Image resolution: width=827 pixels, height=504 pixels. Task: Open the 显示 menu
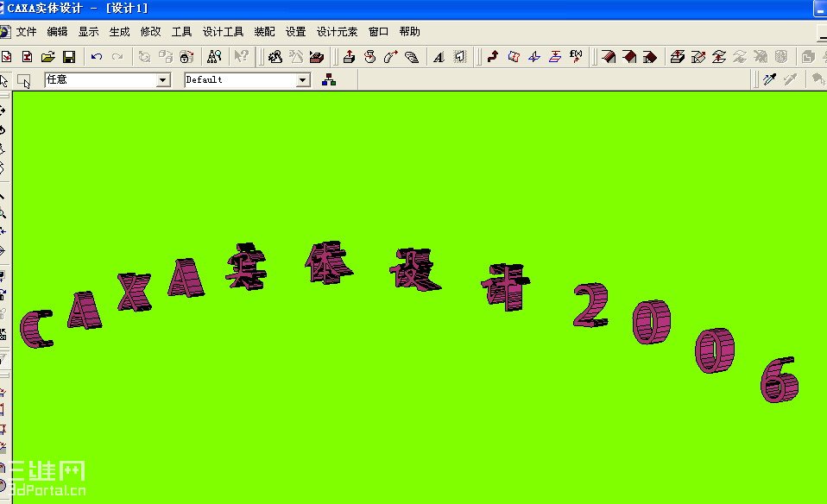click(88, 32)
